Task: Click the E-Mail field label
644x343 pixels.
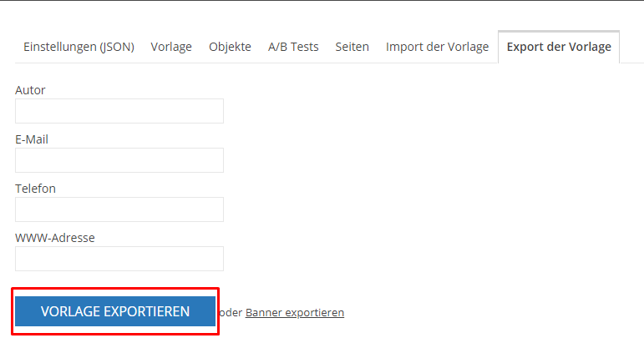Action: [x=32, y=139]
